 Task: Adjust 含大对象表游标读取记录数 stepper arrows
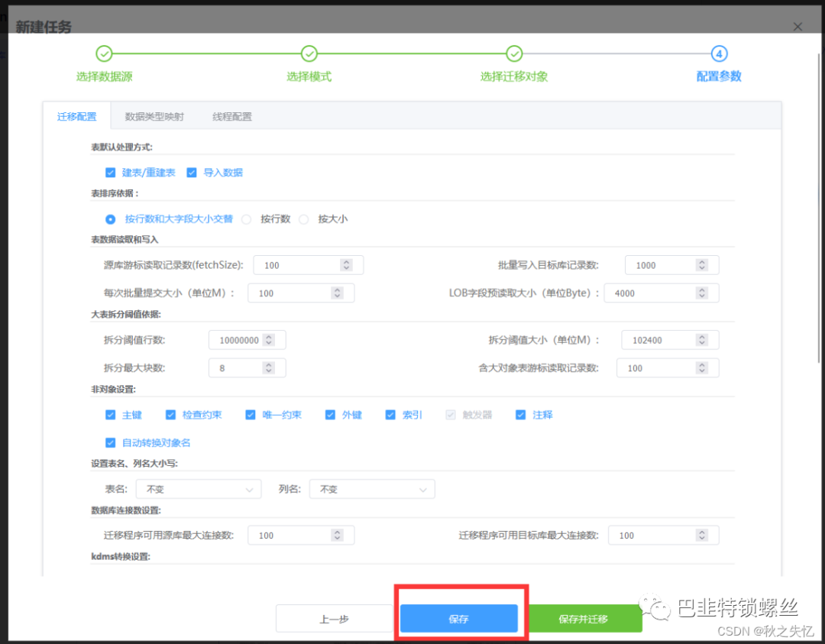tap(702, 367)
